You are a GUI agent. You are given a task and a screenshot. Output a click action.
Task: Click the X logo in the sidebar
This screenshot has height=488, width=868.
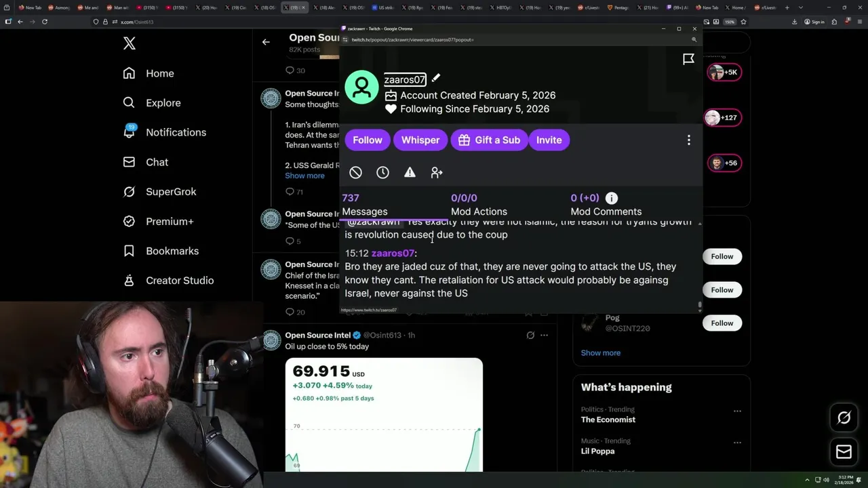pos(130,44)
